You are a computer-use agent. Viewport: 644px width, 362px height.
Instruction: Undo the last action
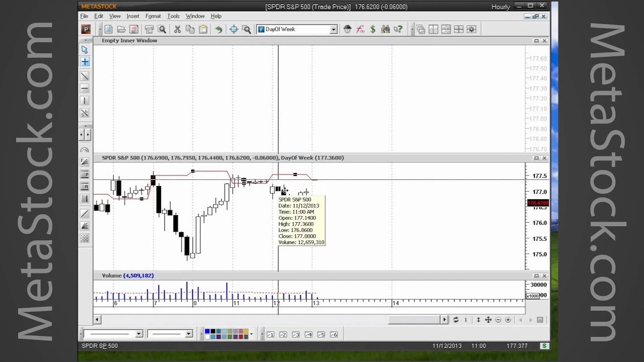click(x=218, y=29)
